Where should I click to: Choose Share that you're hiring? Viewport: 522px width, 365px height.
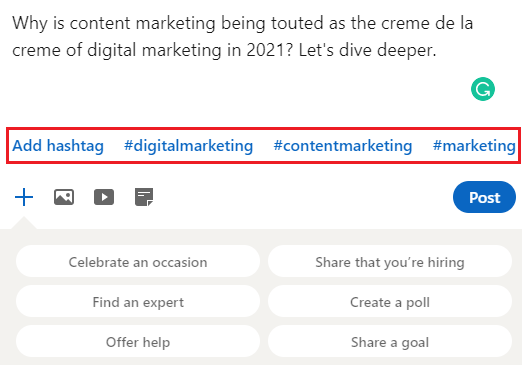[390, 262]
